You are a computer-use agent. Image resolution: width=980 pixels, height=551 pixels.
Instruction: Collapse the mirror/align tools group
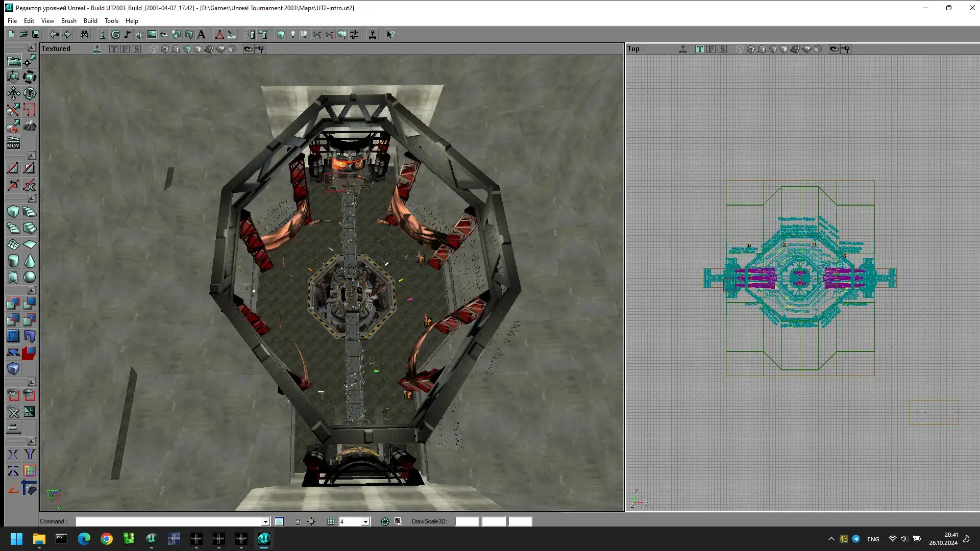(32, 441)
